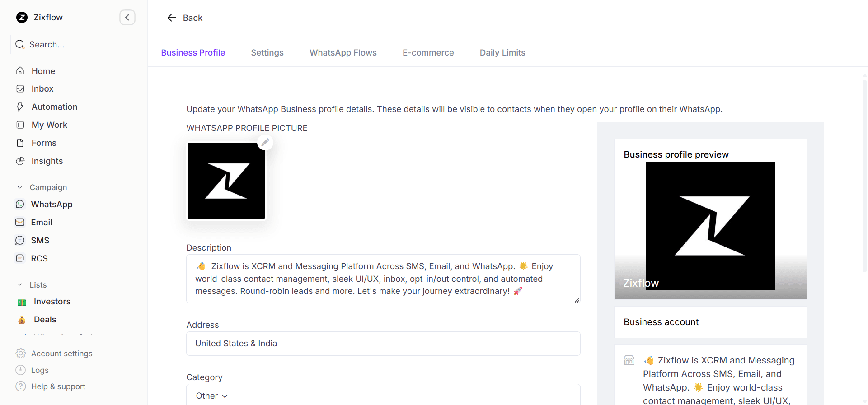The height and width of the screenshot is (405, 868).
Task: Click the WhatsApp profile picture thumbnail
Action: [x=226, y=181]
